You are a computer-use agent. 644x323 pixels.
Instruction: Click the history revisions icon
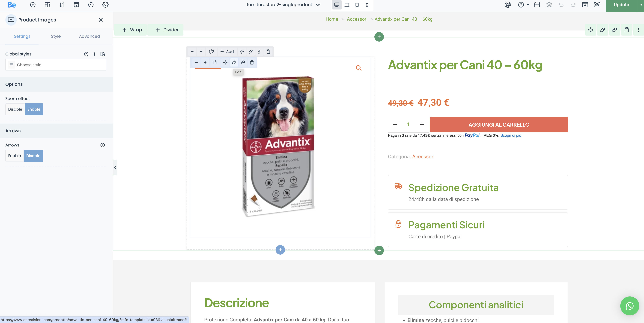[x=91, y=5]
